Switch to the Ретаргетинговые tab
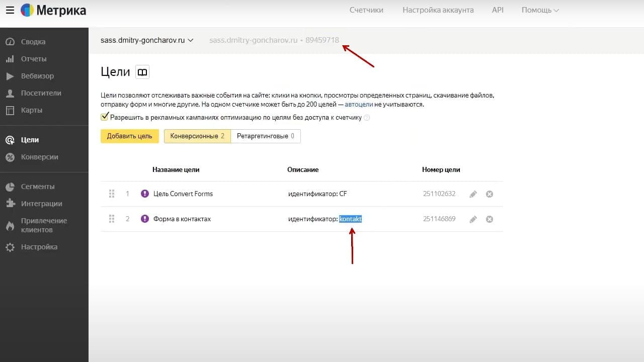This screenshot has width=644, height=362. coord(266,136)
